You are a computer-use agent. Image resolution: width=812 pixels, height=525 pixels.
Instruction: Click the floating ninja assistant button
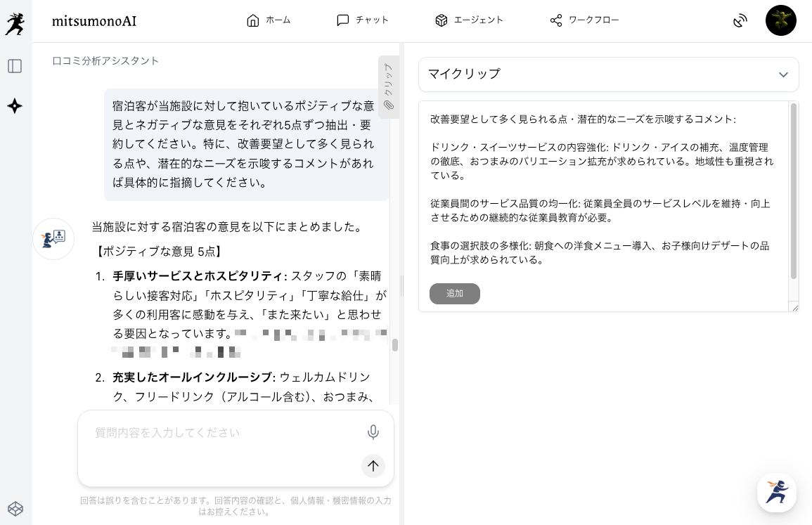point(776,492)
